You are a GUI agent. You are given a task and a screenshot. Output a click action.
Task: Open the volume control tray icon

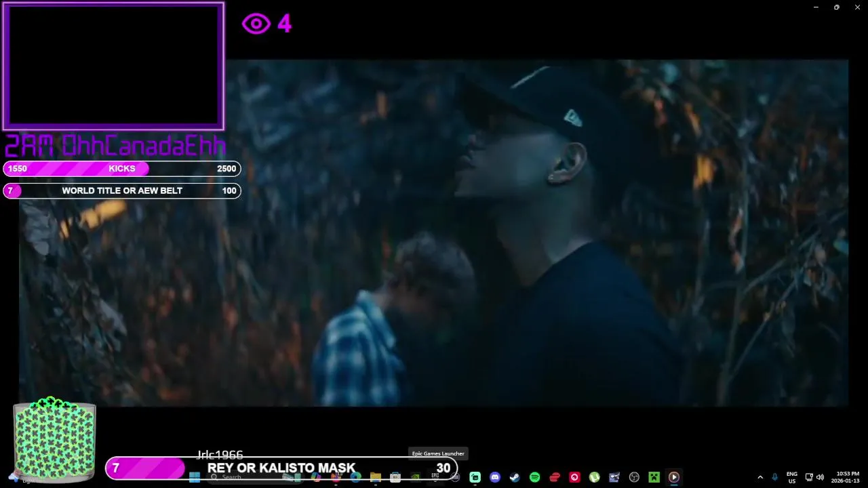(820, 477)
